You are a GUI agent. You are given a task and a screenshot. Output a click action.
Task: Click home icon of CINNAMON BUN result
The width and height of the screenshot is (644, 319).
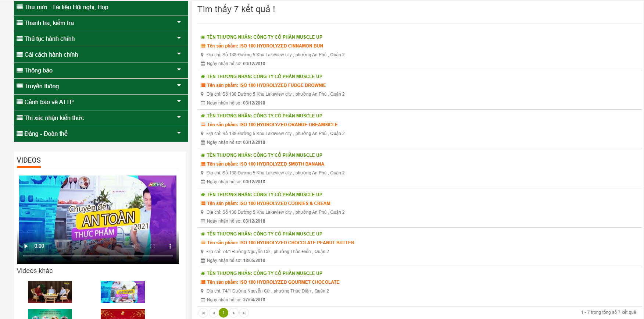click(x=203, y=37)
